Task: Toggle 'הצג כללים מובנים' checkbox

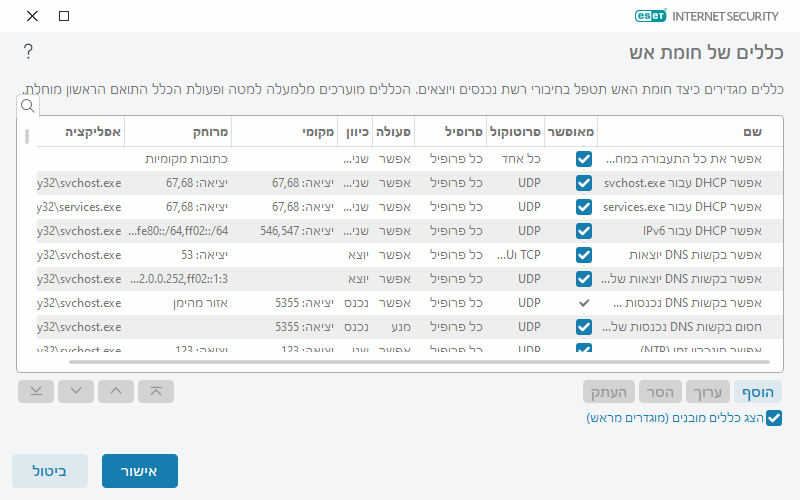Action: [x=773, y=418]
